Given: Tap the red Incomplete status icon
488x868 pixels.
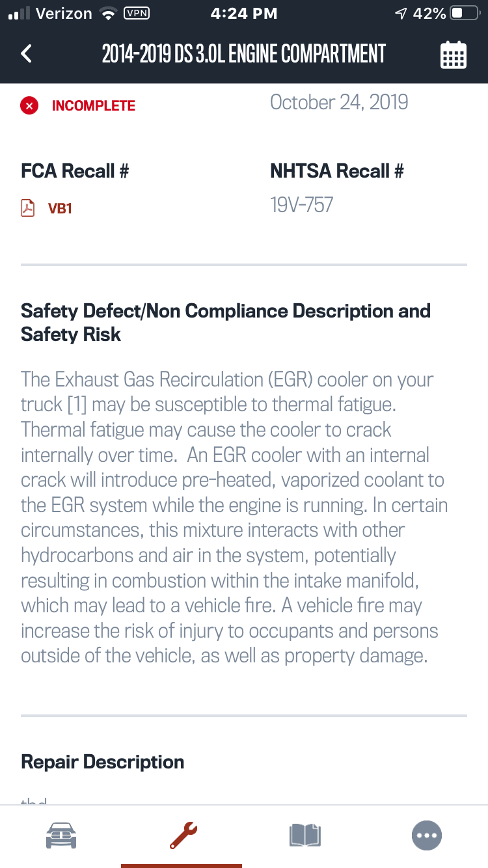Looking at the screenshot, I should click(29, 105).
